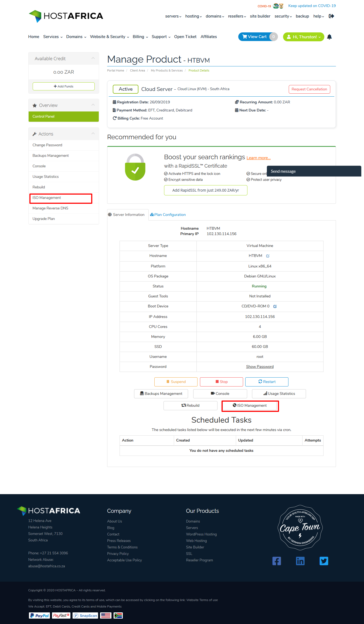Open the View Cart button
Screen dimensions: 364x624
[258, 37]
